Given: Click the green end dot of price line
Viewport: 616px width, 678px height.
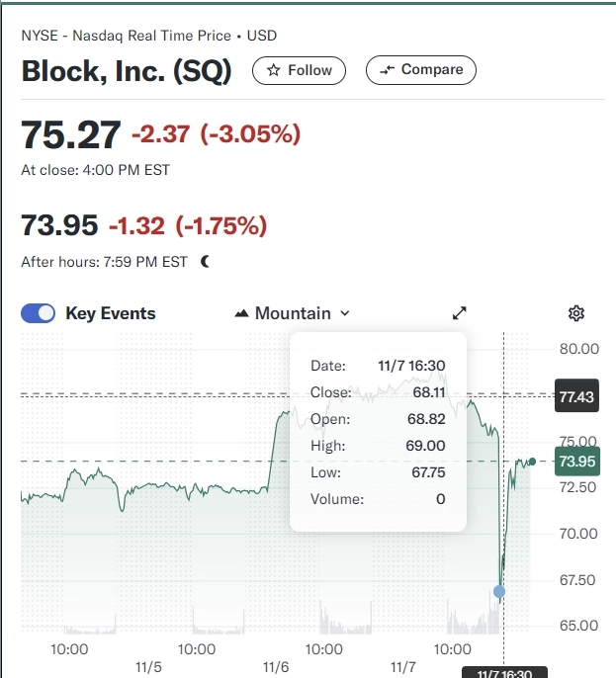Looking at the screenshot, I should coord(532,462).
